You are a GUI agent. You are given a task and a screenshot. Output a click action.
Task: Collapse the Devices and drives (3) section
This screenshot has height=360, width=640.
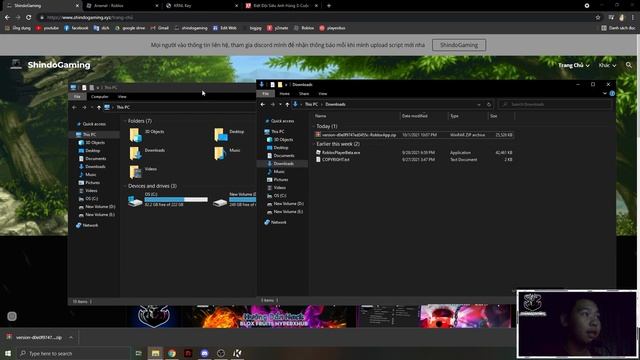125,186
